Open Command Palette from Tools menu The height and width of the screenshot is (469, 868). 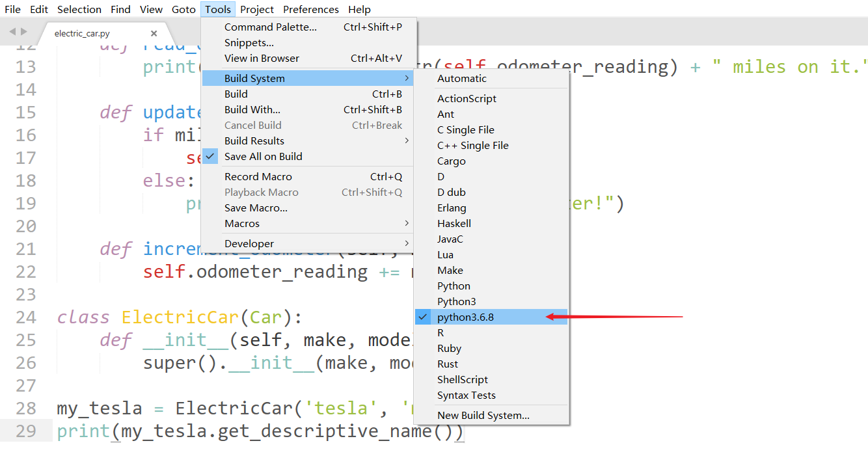pos(308,27)
